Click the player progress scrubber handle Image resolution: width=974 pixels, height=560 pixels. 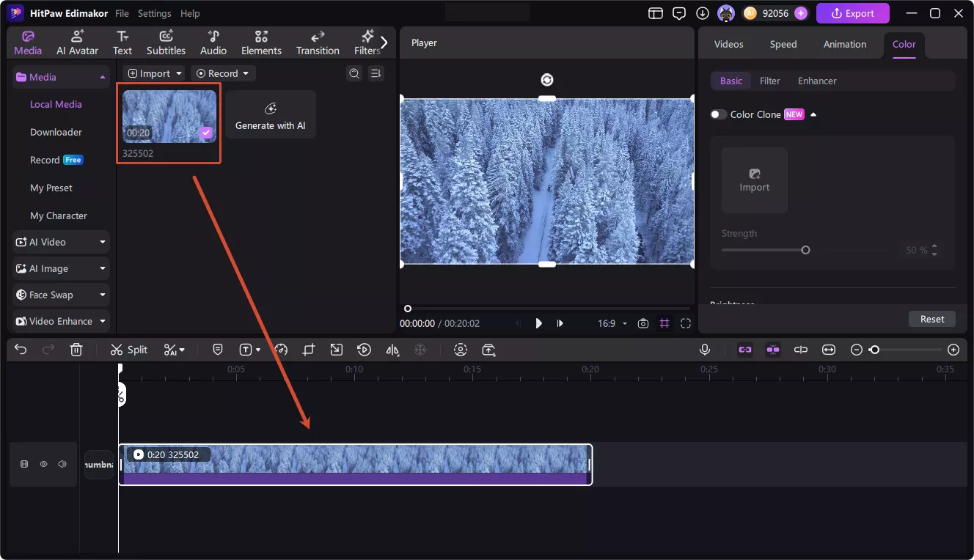coord(408,309)
